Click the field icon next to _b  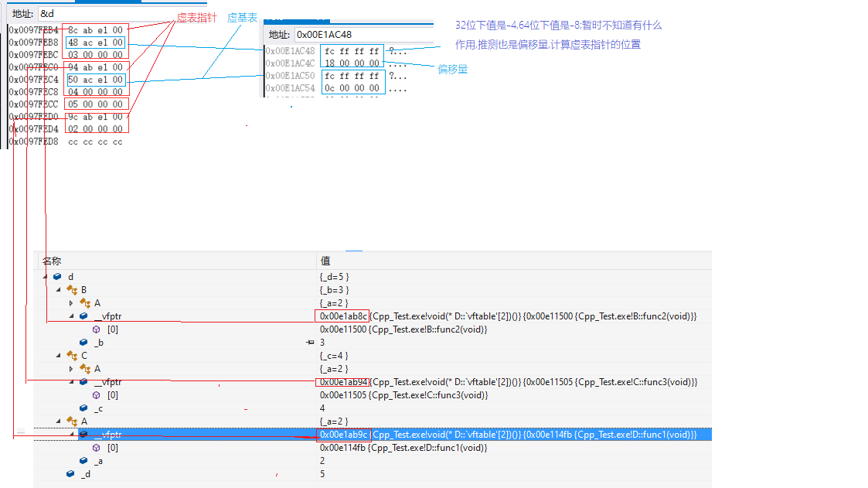tap(83, 343)
